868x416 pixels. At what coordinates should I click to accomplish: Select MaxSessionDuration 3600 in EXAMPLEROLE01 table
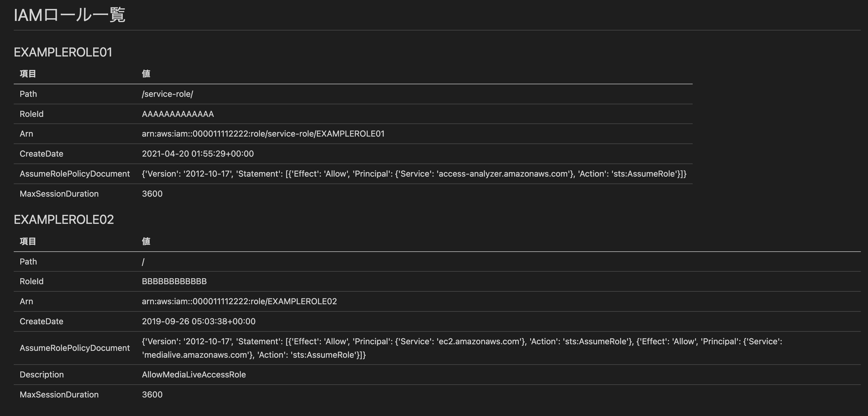tap(152, 194)
